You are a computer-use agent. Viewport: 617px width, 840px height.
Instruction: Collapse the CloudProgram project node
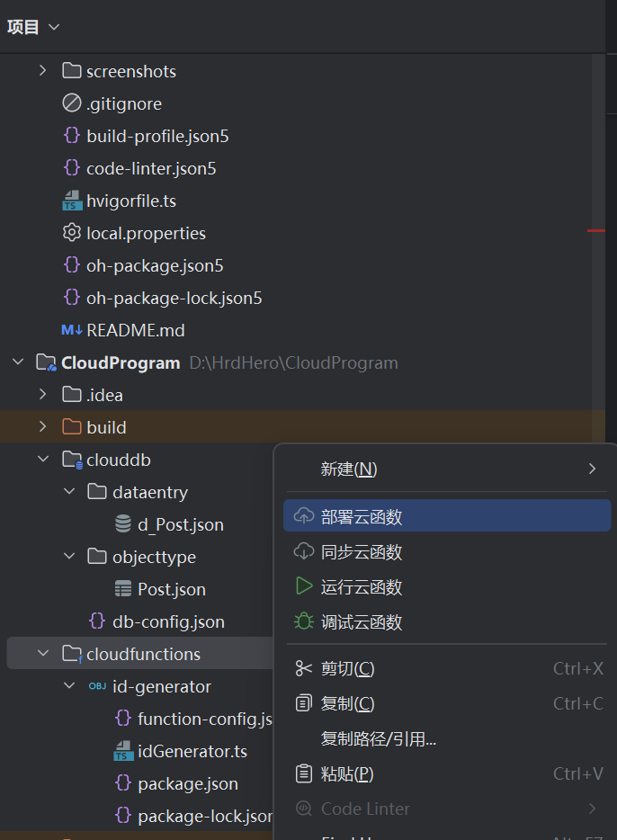pyautogui.click(x=18, y=362)
